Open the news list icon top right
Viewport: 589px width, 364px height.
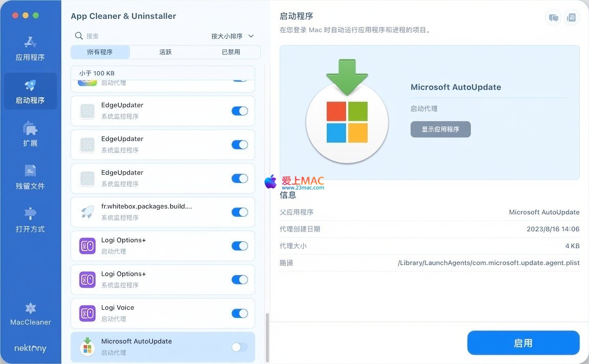pyautogui.click(x=571, y=18)
